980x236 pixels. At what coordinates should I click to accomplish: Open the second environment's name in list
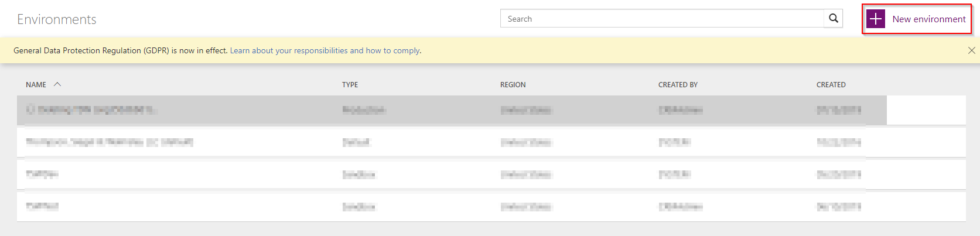(110, 142)
